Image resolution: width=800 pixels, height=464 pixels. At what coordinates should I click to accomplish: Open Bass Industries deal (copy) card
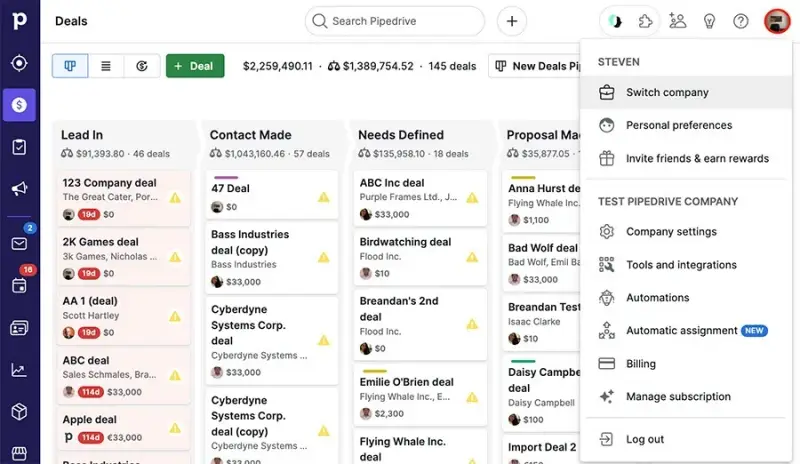coord(272,258)
